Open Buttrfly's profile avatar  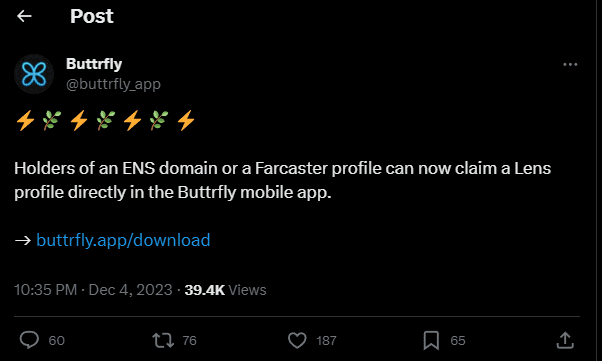click(x=34, y=74)
